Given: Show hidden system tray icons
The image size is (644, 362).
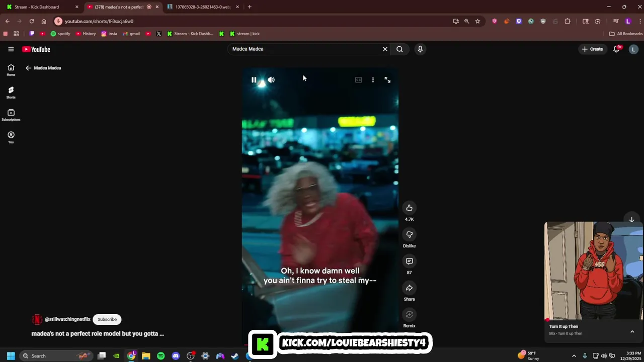Looking at the screenshot, I should 574,356.
